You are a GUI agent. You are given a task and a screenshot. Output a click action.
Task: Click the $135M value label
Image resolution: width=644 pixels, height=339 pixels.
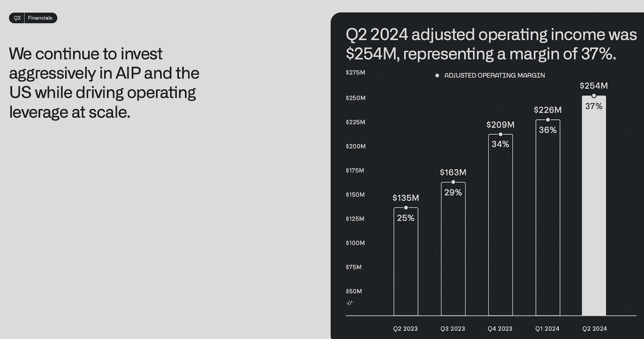406,198
